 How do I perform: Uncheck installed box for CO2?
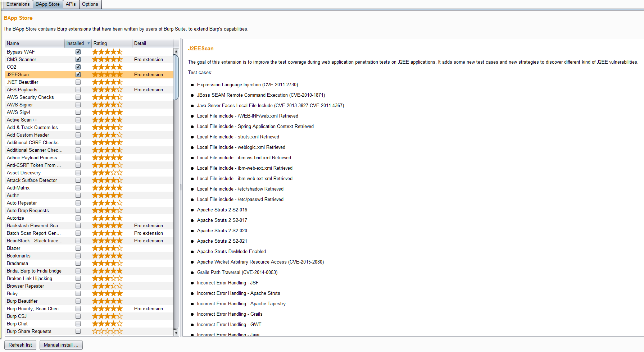click(78, 67)
